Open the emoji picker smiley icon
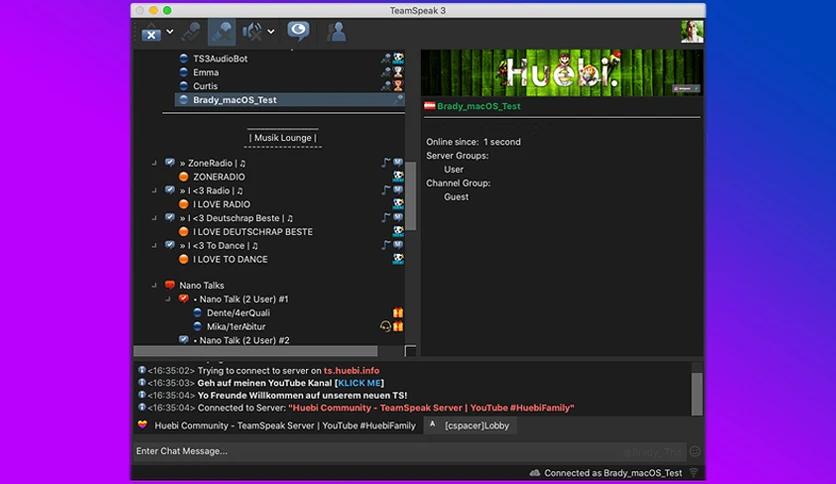The width and height of the screenshot is (836, 484). click(695, 451)
